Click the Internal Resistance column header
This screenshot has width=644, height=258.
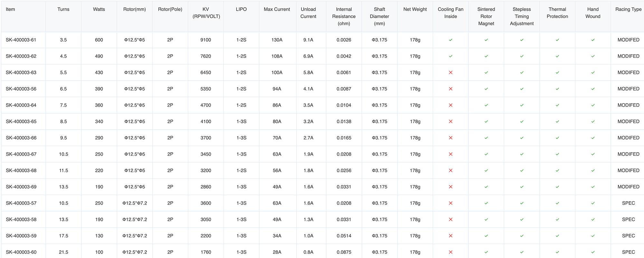(344, 16)
